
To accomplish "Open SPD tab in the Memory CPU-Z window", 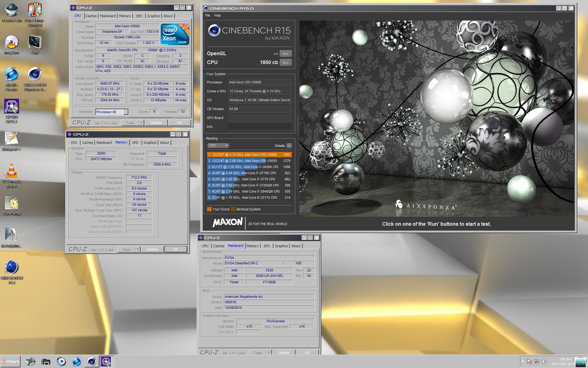I will 135,143.
